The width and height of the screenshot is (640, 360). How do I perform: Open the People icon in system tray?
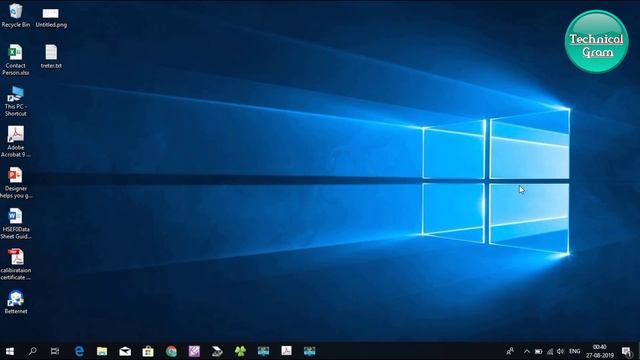tap(510, 351)
